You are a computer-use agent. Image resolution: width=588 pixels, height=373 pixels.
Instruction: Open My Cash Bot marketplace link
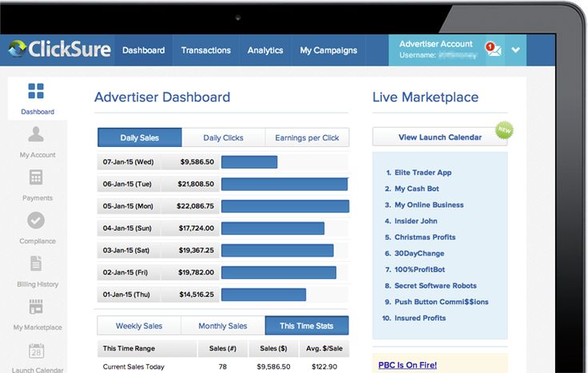416,188
